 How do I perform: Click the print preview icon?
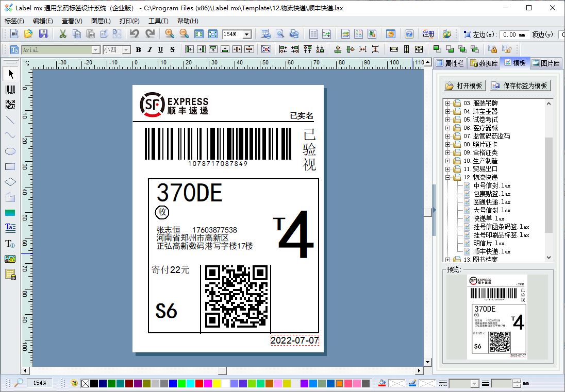pyautogui.click(x=280, y=34)
